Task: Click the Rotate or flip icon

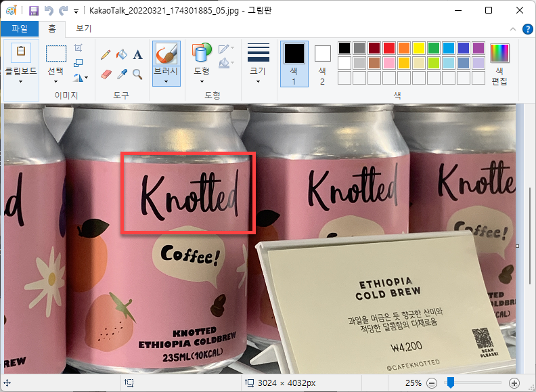Action: pos(78,78)
